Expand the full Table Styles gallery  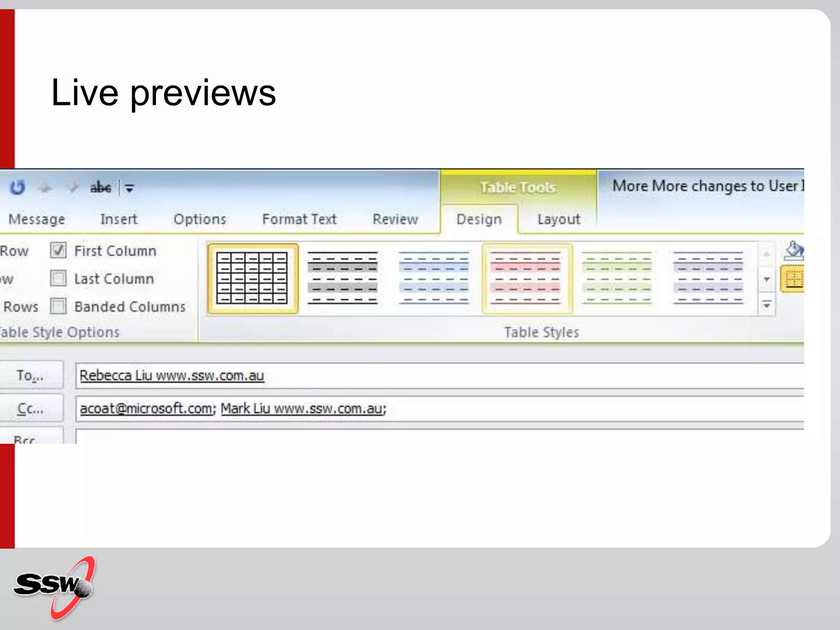(767, 305)
